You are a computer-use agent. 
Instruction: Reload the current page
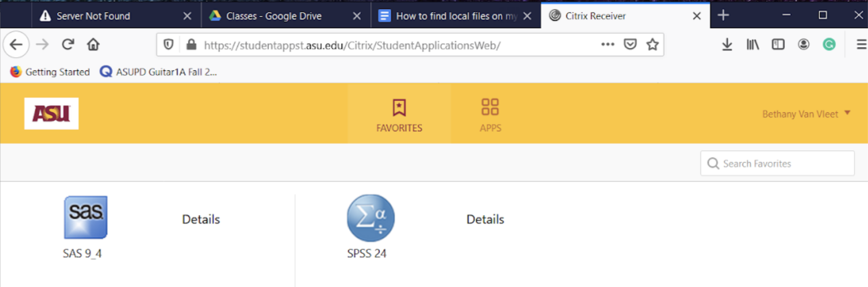68,45
